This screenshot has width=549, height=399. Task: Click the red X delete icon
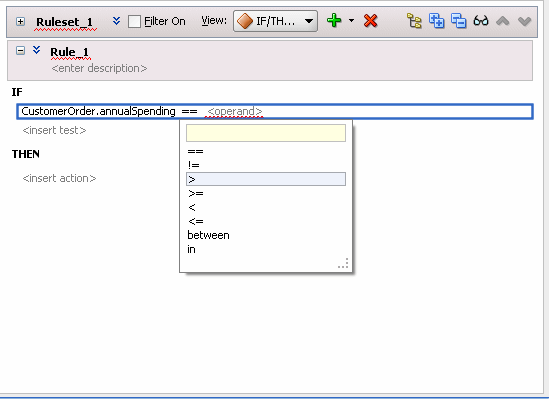[370, 21]
